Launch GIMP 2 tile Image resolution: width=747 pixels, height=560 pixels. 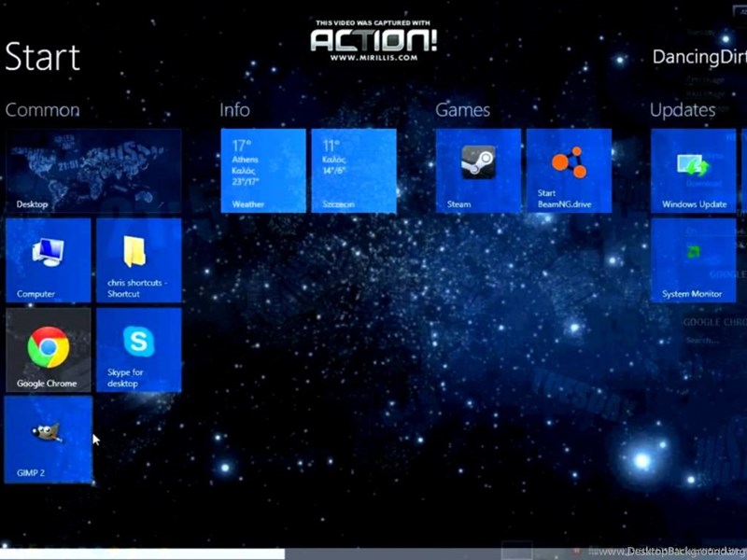(x=49, y=440)
